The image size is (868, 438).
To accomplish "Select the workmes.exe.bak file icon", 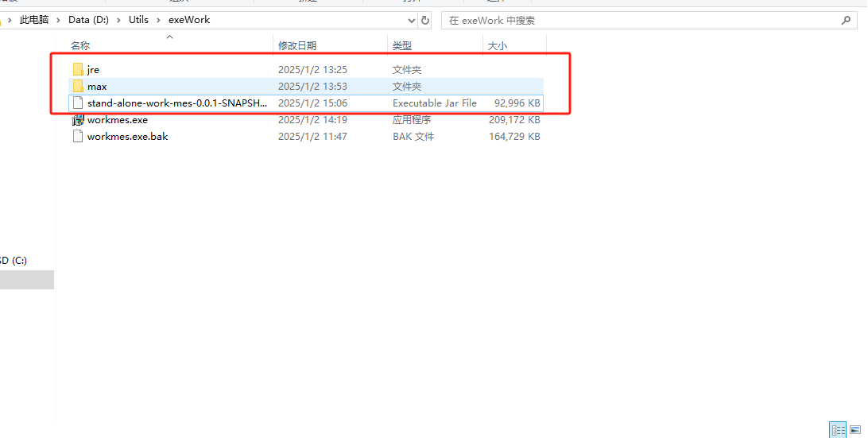I will [78, 137].
